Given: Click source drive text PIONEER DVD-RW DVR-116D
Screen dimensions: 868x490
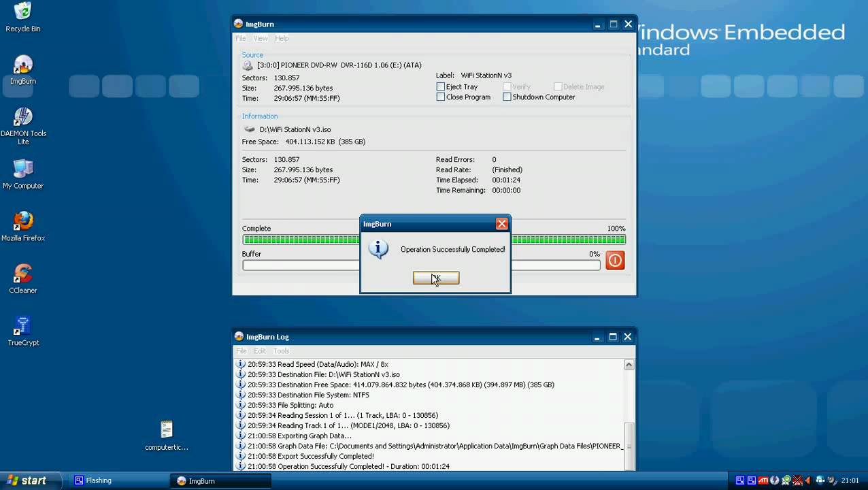Looking at the screenshot, I should [339, 65].
